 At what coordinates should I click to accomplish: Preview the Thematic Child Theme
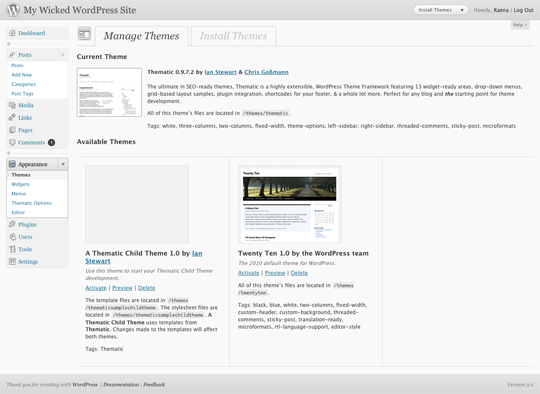pyautogui.click(x=122, y=288)
